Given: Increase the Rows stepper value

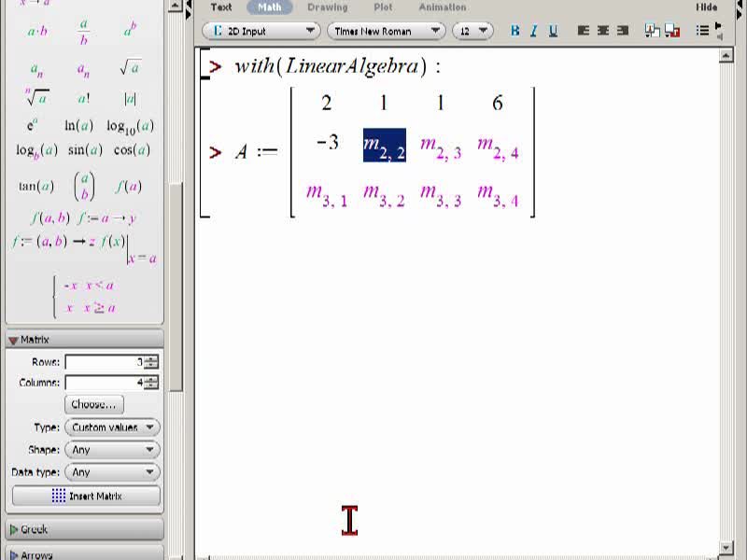Looking at the screenshot, I should click(151, 358).
